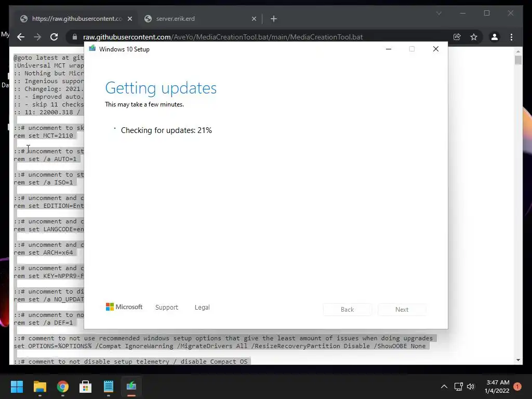532x399 pixels.
Task: Click the Windows 10 Setup title icon
Action: (x=92, y=48)
